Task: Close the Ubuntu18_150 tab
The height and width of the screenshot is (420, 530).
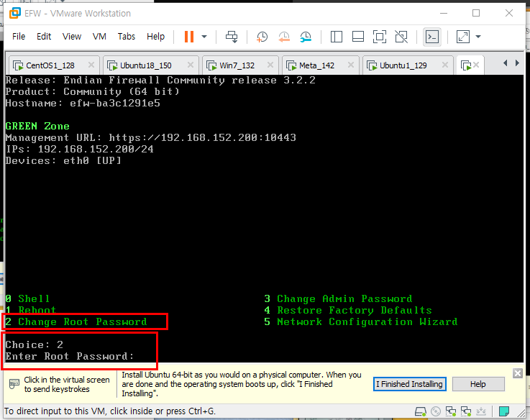Action: point(191,65)
